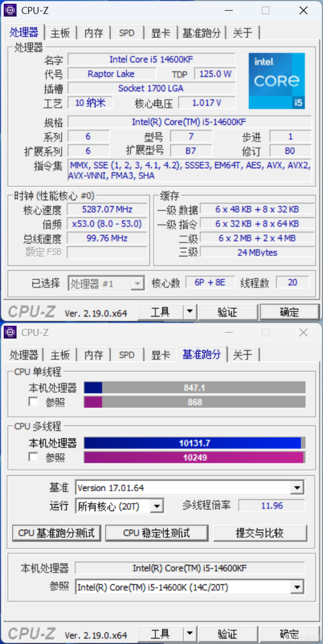Open 显卡 tab in upper window
This screenshot has height=644, width=323.
click(x=161, y=33)
